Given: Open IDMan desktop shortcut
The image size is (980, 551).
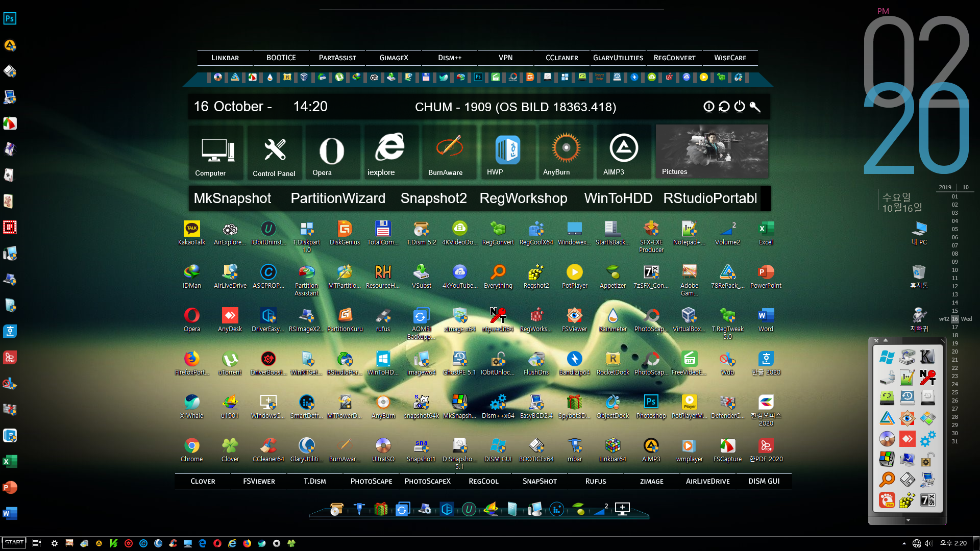Looking at the screenshot, I should (191, 277).
